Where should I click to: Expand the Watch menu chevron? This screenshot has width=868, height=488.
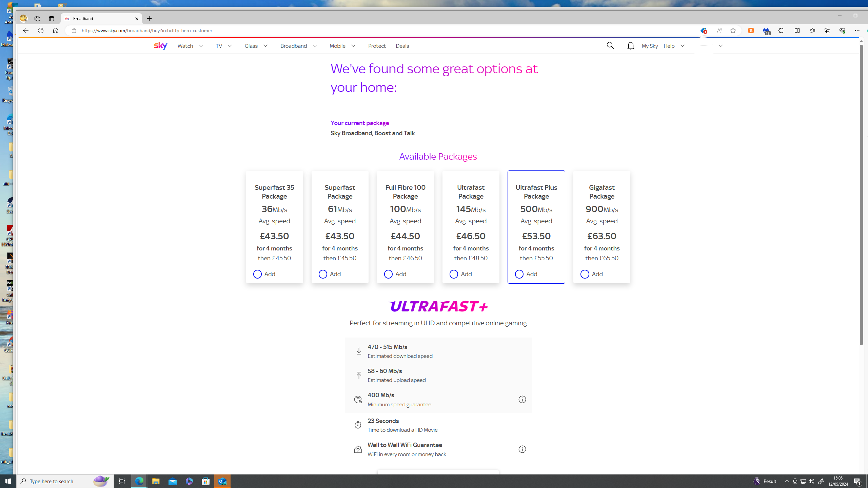coord(201,46)
